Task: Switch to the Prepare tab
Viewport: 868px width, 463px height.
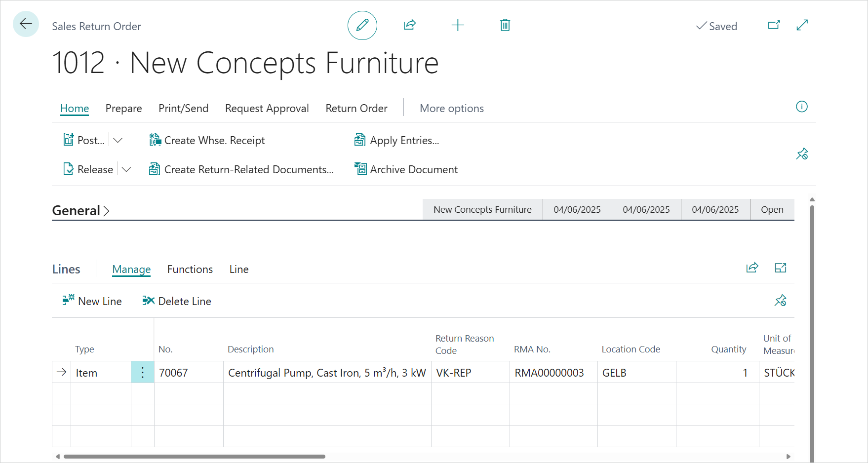Action: (123, 109)
